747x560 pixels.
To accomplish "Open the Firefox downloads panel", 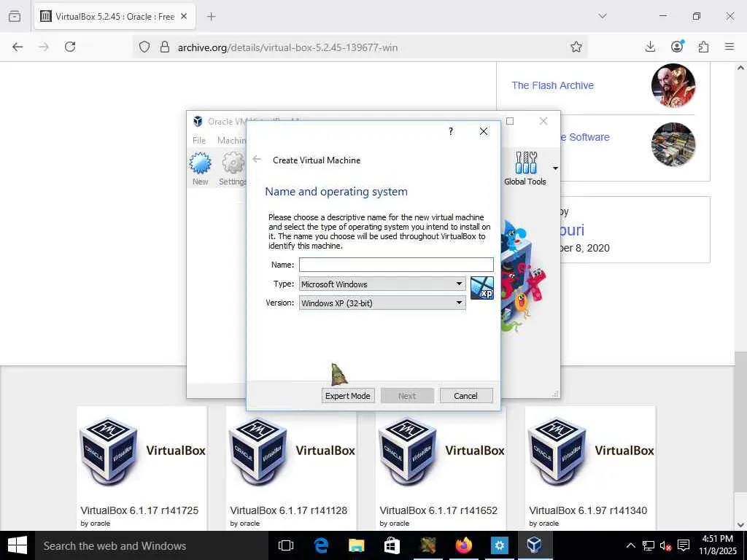I will click(x=650, y=47).
